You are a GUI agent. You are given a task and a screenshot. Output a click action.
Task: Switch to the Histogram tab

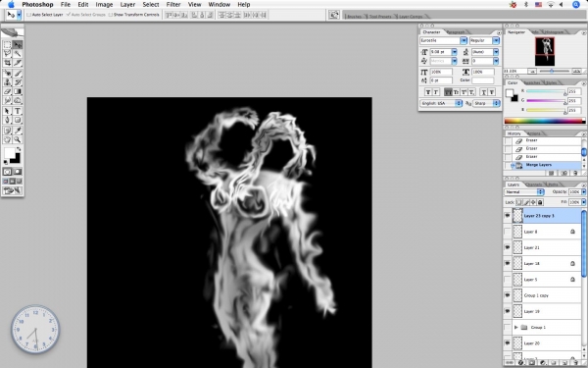coord(554,32)
